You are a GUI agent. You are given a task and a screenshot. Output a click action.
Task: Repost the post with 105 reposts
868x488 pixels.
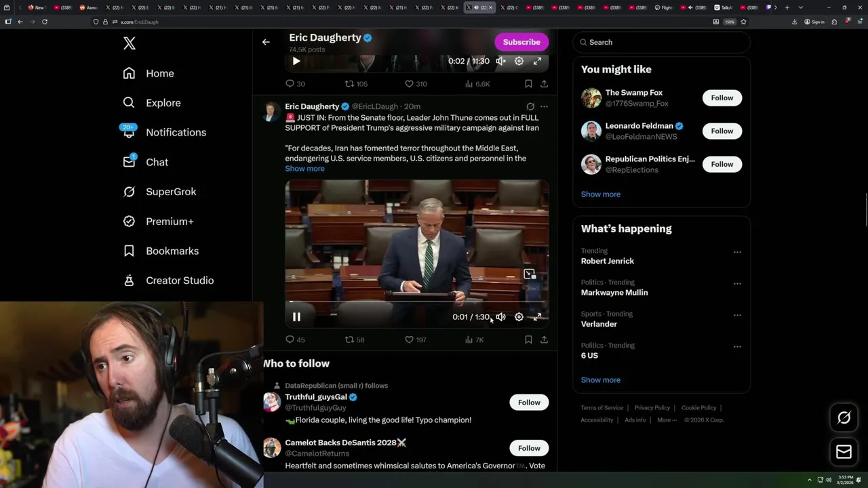(x=357, y=84)
